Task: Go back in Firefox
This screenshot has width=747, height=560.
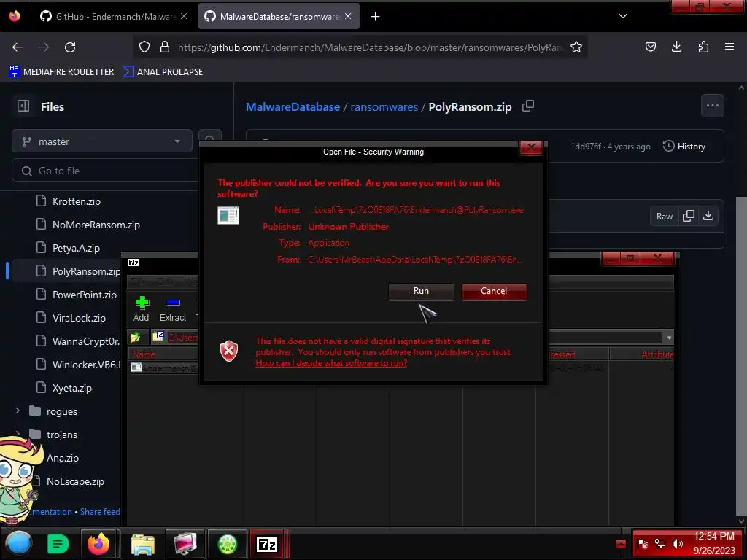Action: point(18,47)
